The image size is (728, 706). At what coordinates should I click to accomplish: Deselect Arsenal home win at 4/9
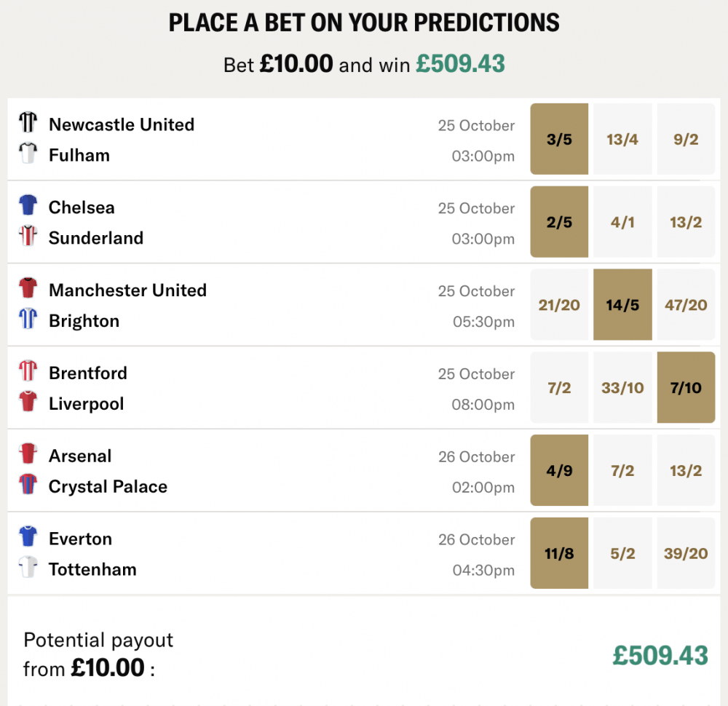(559, 471)
